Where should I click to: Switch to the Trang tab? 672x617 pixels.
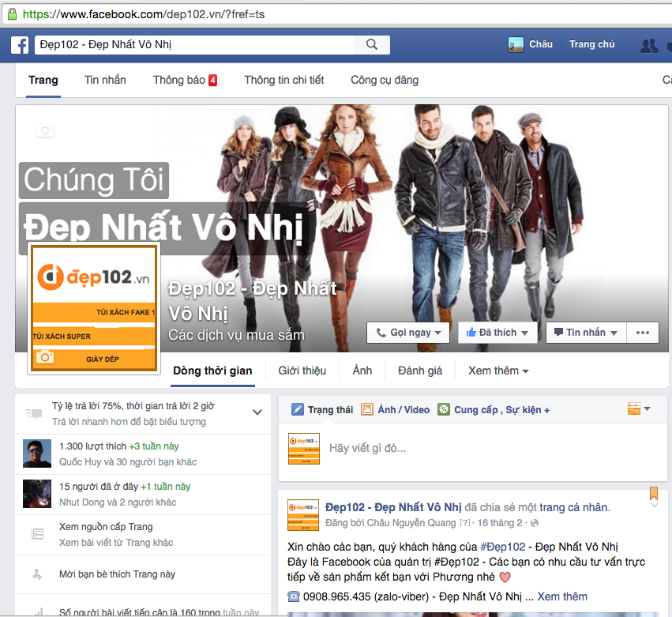43,80
